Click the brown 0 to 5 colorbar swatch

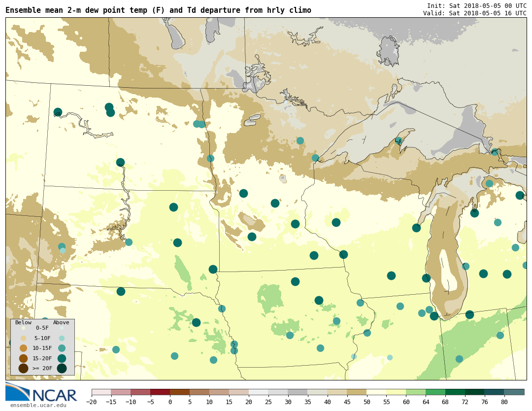pyautogui.click(x=180, y=392)
